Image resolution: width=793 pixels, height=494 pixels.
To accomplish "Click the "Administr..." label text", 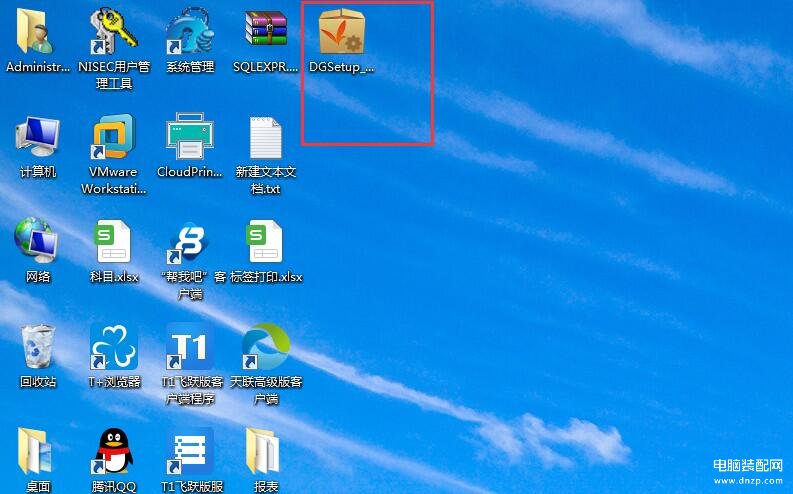I will [x=38, y=67].
